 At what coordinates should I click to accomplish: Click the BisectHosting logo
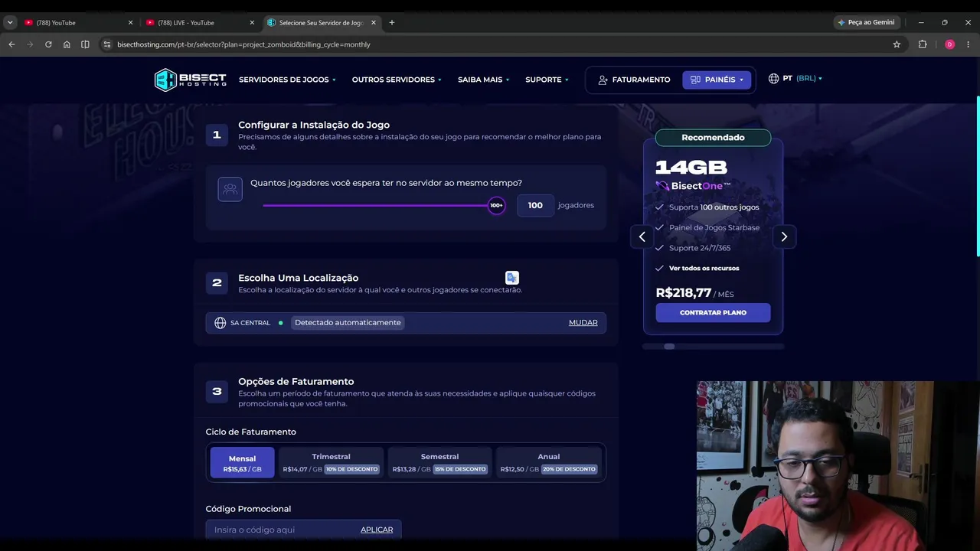pos(190,80)
